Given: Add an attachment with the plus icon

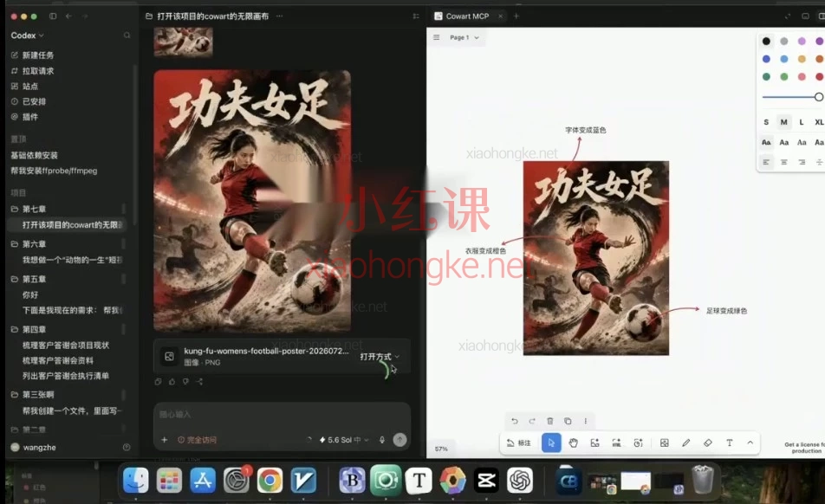Looking at the screenshot, I should (x=164, y=439).
